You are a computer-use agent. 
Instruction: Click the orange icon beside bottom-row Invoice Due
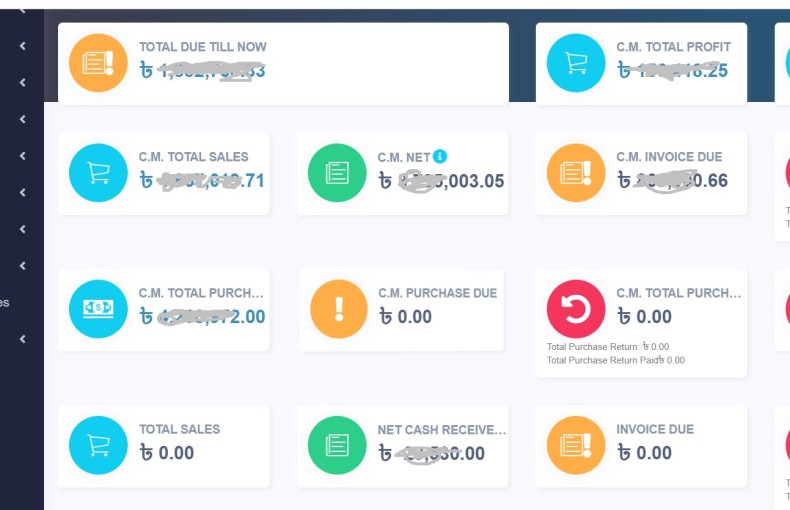click(x=576, y=445)
